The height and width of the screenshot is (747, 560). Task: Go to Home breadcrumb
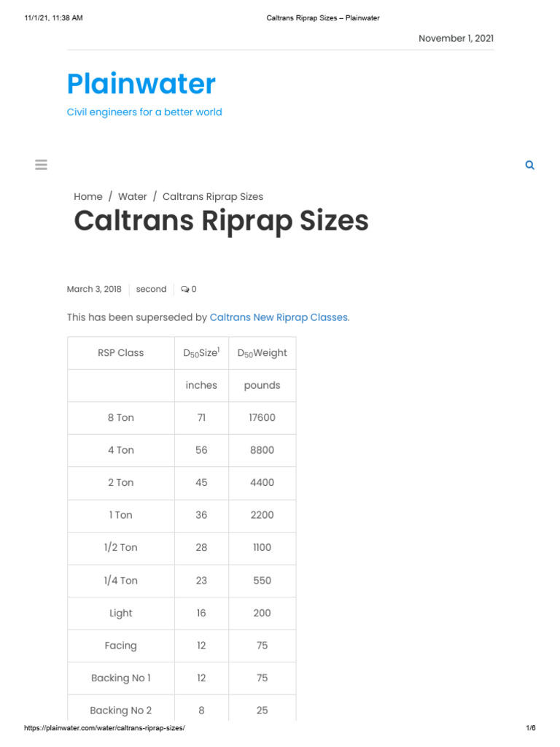pyautogui.click(x=88, y=197)
